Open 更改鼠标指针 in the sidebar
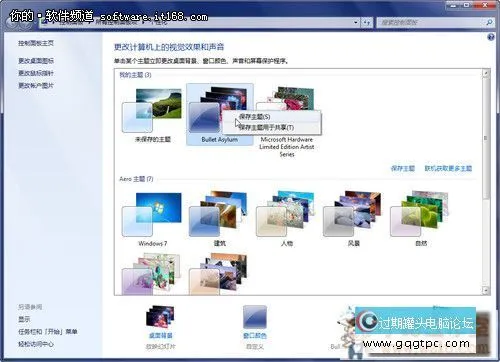The image size is (500, 362). point(36,73)
